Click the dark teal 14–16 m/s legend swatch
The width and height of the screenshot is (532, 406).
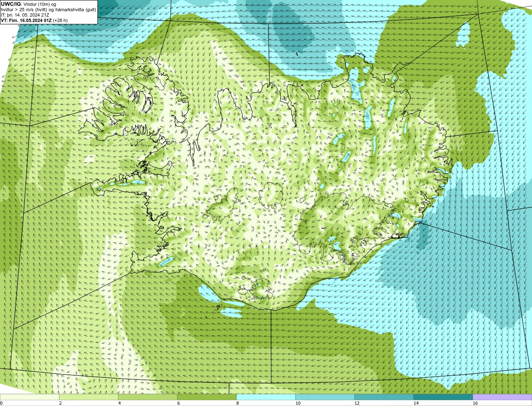coord(443,397)
